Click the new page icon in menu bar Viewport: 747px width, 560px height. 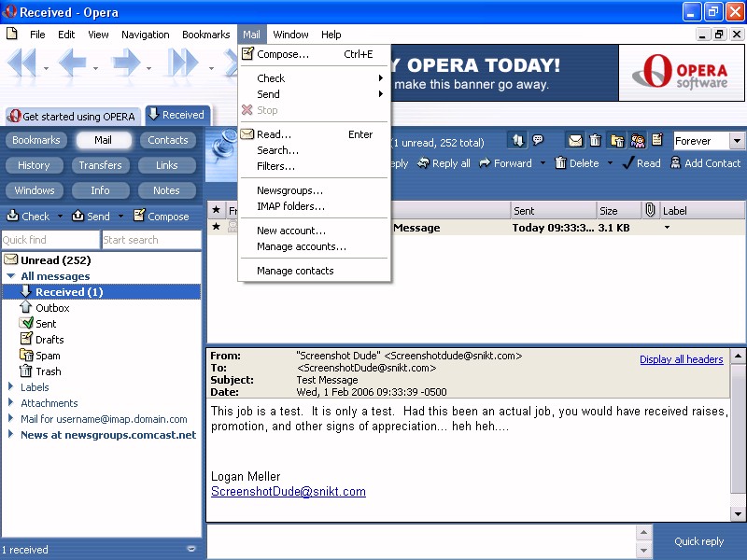tap(12, 34)
